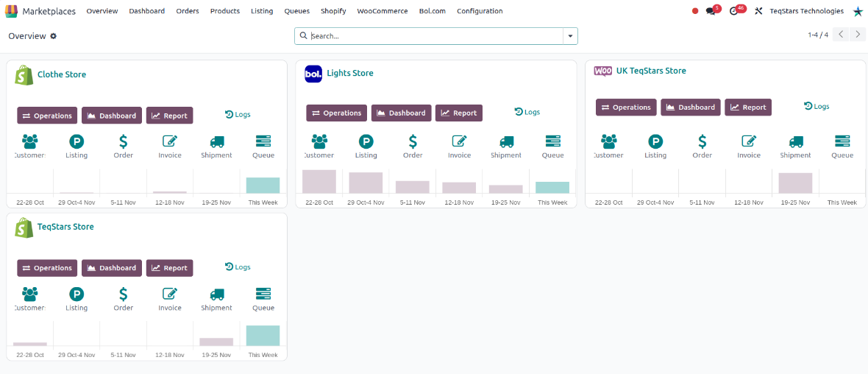Viewport: 868px width, 374px height.
Task: Open the Listing menu
Action: [x=262, y=11]
